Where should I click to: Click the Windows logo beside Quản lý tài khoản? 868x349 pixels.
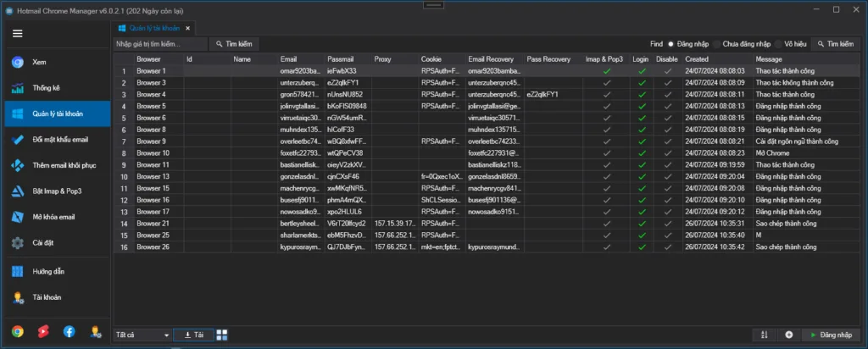[x=18, y=114]
